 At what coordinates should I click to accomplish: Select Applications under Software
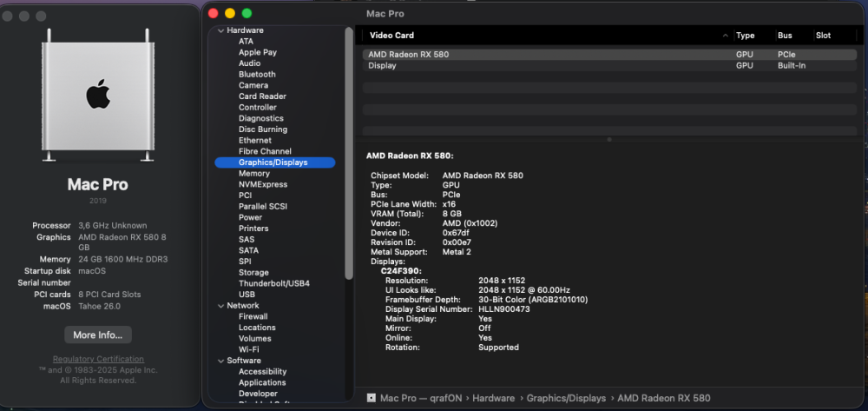pyautogui.click(x=262, y=382)
